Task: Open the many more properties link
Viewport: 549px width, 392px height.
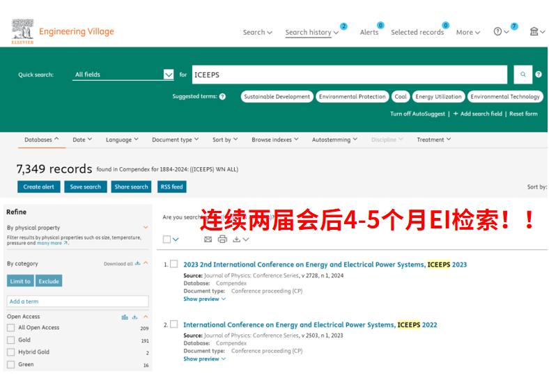Action: (52, 243)
